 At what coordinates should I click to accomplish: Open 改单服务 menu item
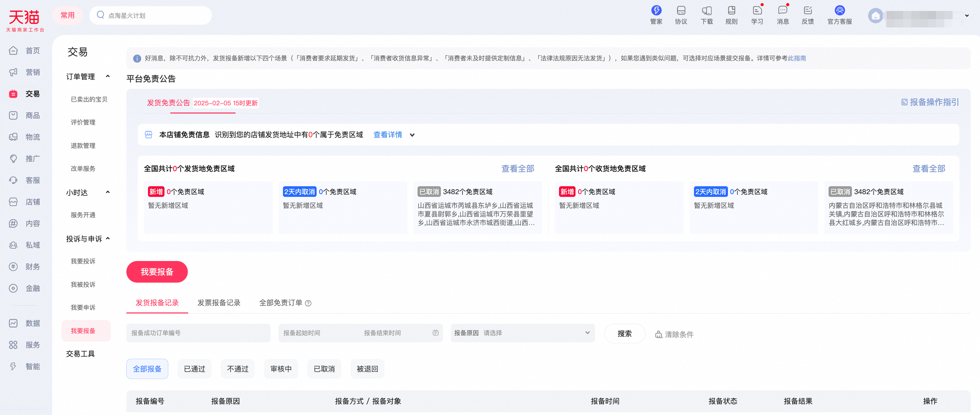pyautogui.click(x=83, y=169)
